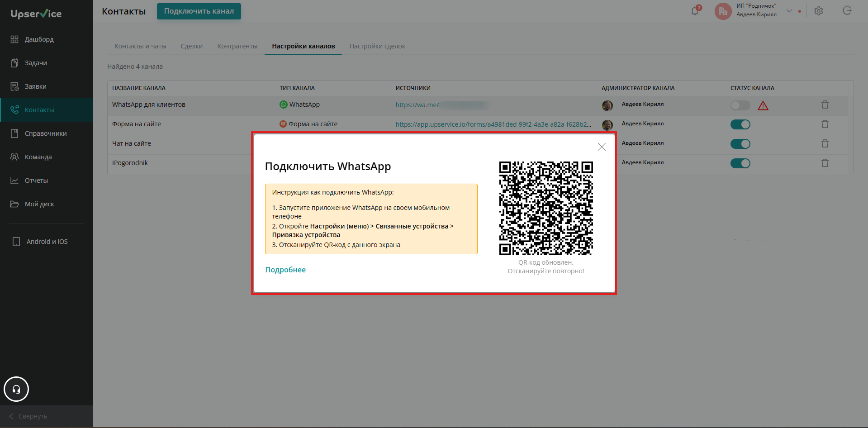Open the Контрагенты tab
Screen dimensions: 868x428
pyautogui.click(x=237, y=46)
